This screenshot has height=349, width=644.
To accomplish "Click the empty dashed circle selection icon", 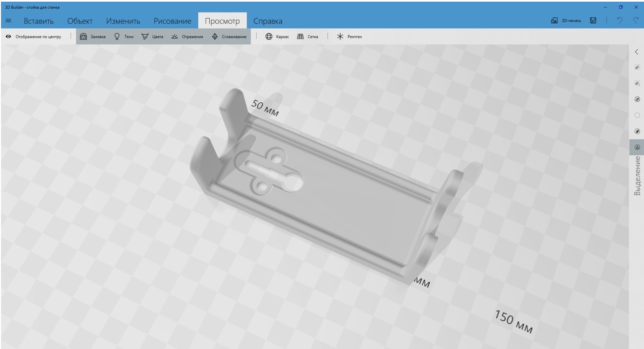I will (x=637, y=115).
